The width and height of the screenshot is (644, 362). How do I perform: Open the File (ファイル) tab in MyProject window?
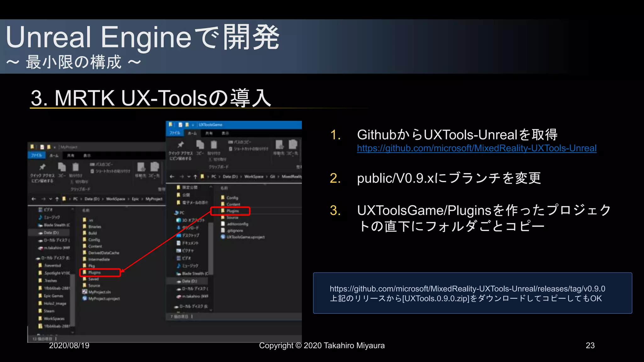click(36, 155)
